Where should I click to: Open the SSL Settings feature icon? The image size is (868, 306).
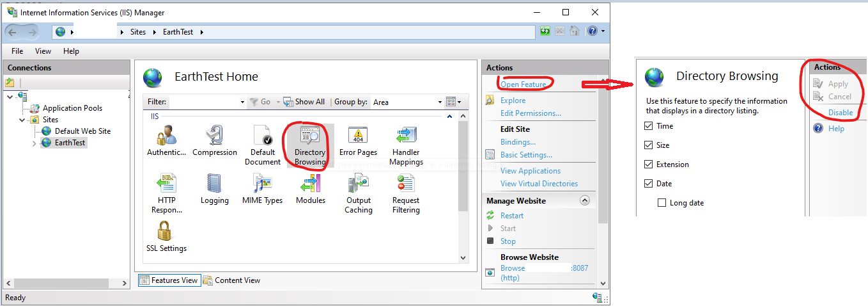click(167, 231)
